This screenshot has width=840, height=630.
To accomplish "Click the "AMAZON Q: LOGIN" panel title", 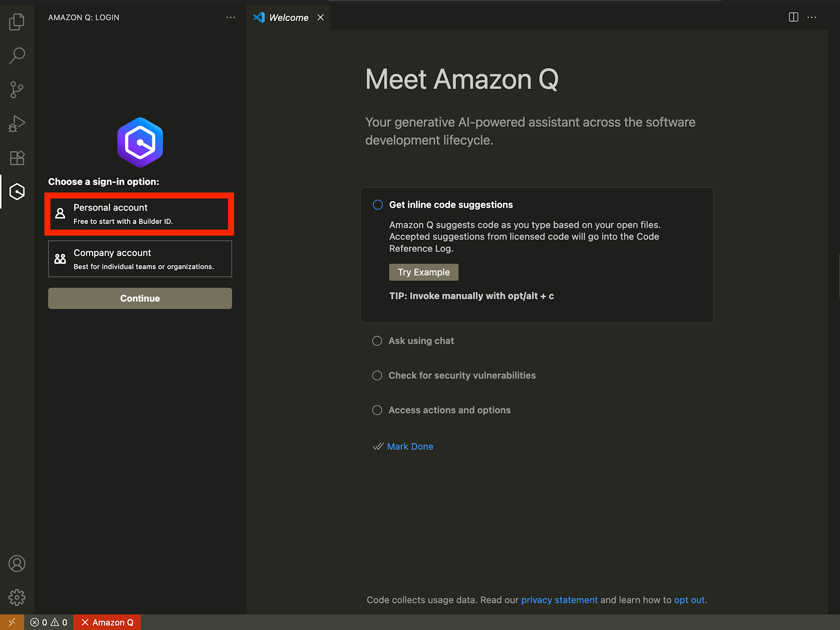I will pos(84,17).
